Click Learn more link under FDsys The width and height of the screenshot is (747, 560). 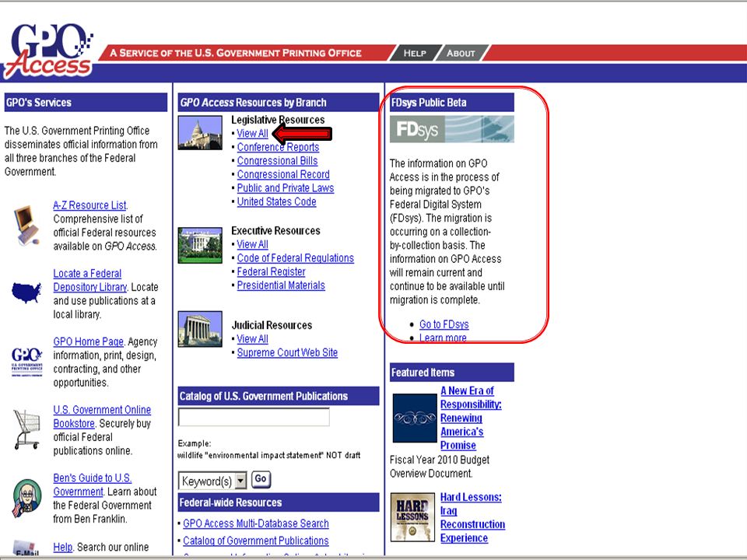click(443, 338)
